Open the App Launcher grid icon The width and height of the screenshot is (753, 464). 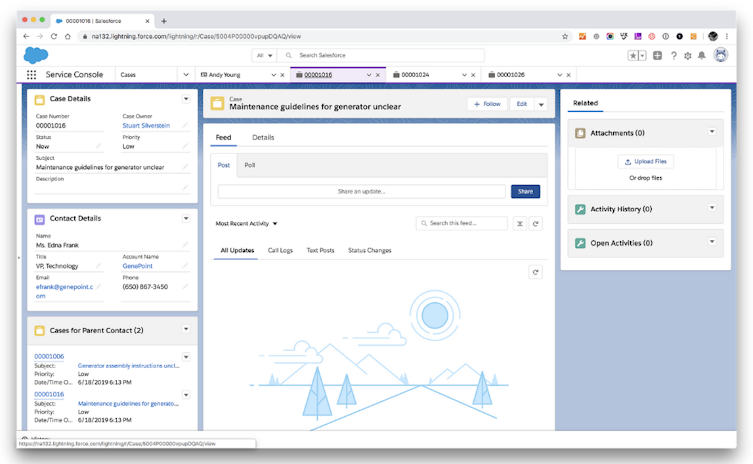tap(31, 75)
